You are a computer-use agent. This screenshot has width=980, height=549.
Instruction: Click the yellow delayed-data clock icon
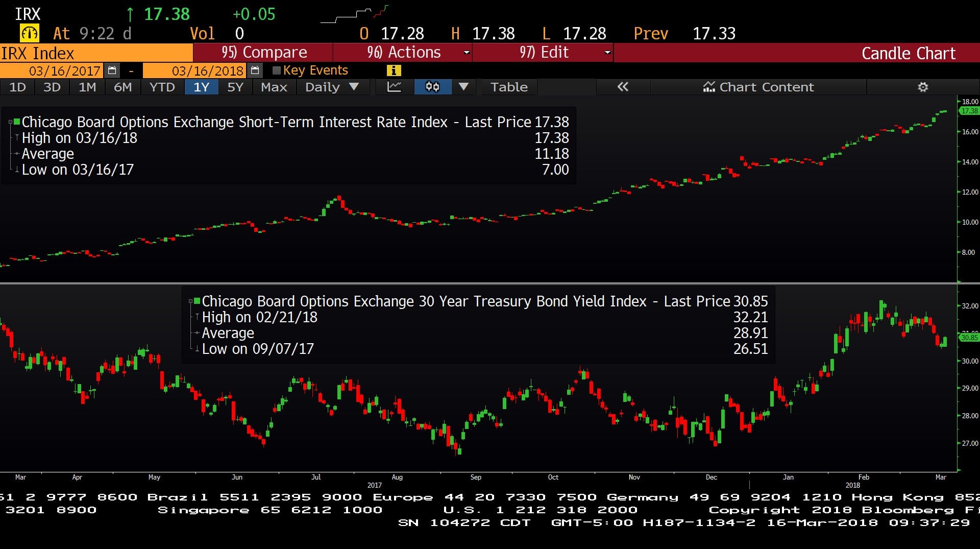click(x=29, y=33)
